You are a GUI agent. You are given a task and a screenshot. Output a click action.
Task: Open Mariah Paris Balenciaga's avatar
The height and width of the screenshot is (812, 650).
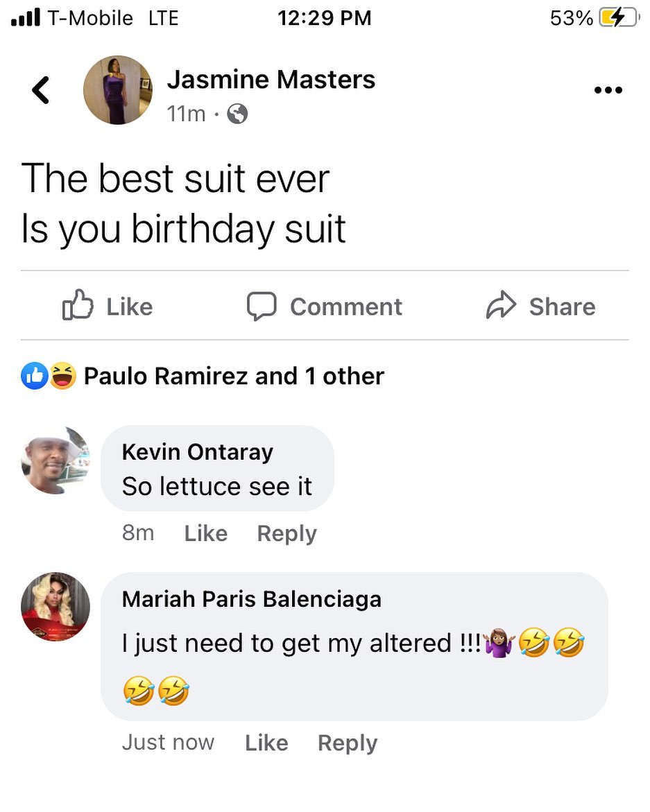click(55, 606)
